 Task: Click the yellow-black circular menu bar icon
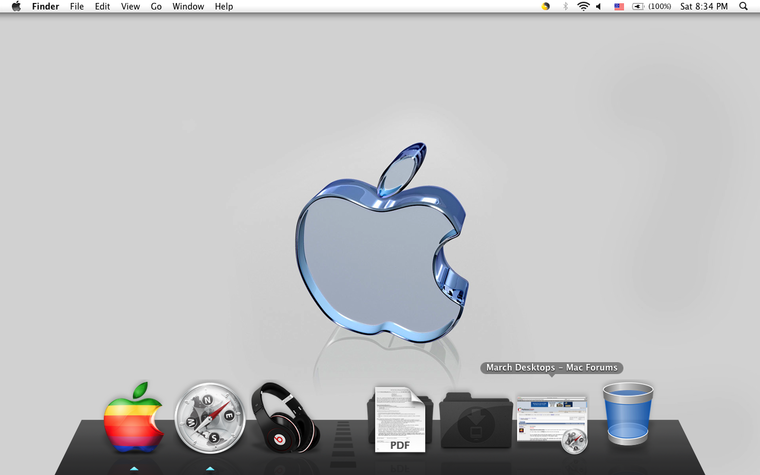pyautogui.click(x=546, y=6)
